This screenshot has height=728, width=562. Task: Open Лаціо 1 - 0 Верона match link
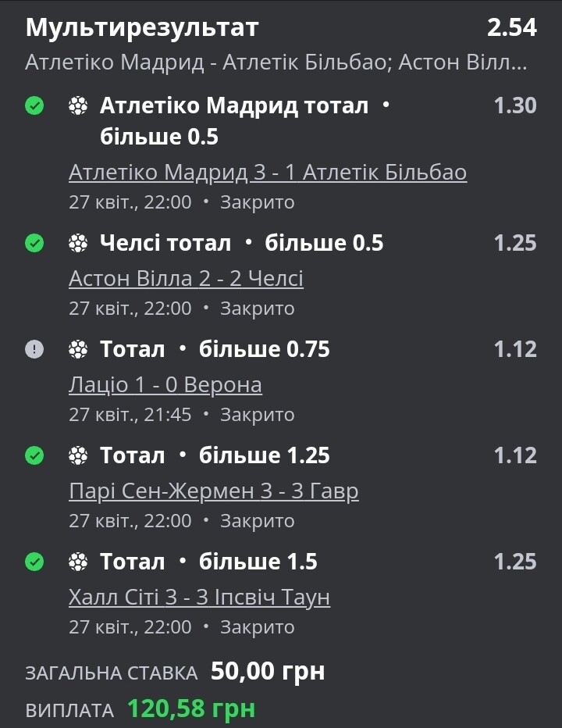coord(165,385)
